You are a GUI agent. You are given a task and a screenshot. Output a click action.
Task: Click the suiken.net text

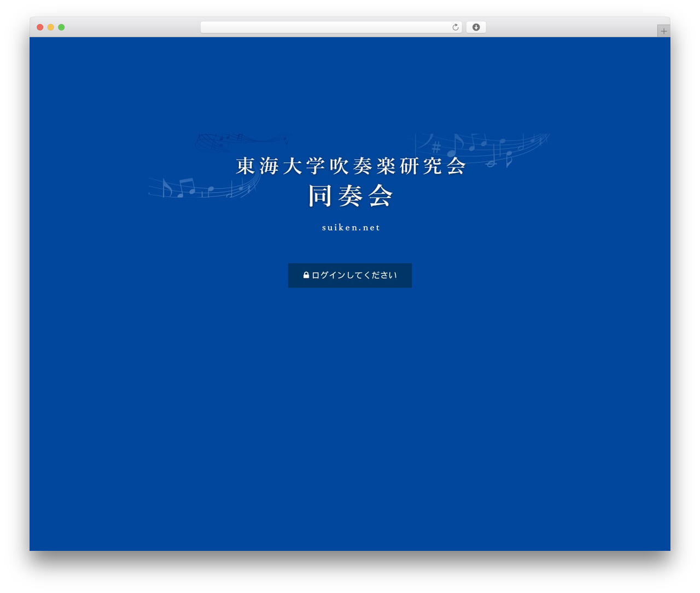[351, 228]
